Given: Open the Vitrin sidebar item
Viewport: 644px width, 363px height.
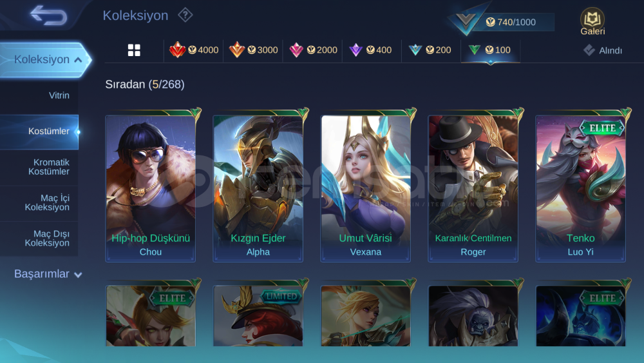Looking at the screenshot, I should (x=39, y=95).
